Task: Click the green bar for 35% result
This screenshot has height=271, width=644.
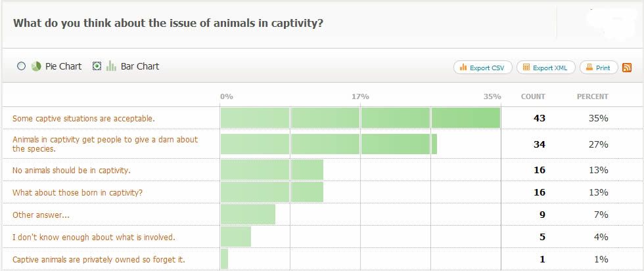Action: (x=360, y=118)
